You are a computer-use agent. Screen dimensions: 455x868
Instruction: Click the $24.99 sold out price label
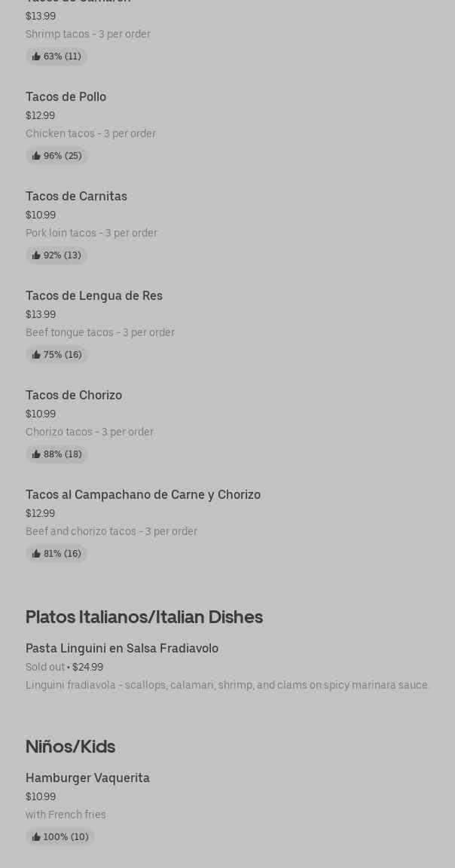[87, 667]
